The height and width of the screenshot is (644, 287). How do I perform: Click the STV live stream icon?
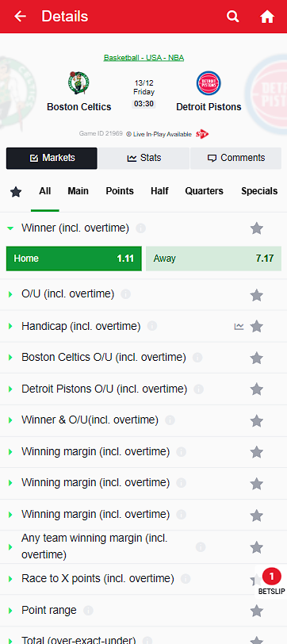click(x=202, y=134)
